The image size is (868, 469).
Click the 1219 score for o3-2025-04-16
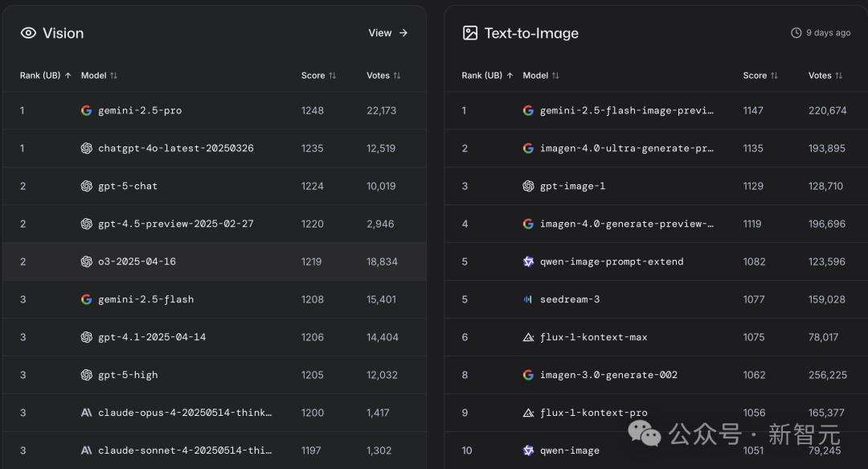click(311, 261)
